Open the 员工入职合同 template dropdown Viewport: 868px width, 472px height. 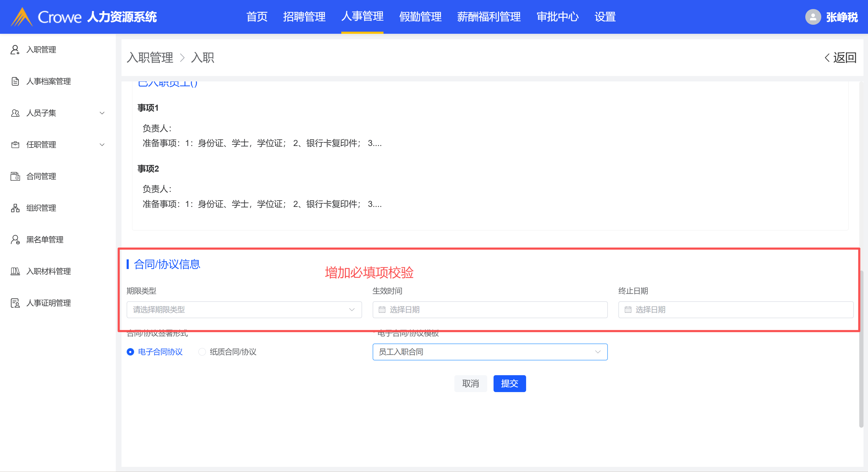490,352
